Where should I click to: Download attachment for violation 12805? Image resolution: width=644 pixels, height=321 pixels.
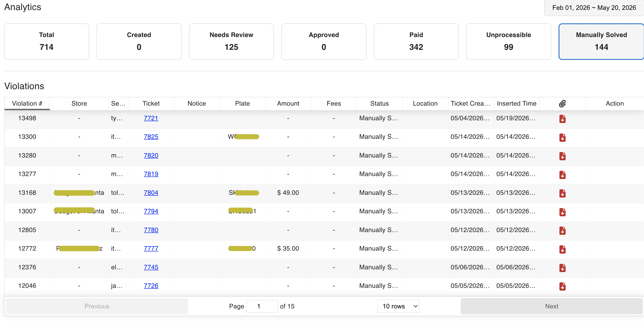click(562, 230)
